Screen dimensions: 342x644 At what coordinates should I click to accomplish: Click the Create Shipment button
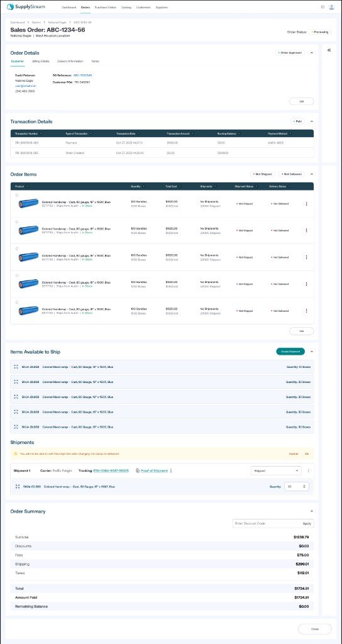tap(290, 352)
